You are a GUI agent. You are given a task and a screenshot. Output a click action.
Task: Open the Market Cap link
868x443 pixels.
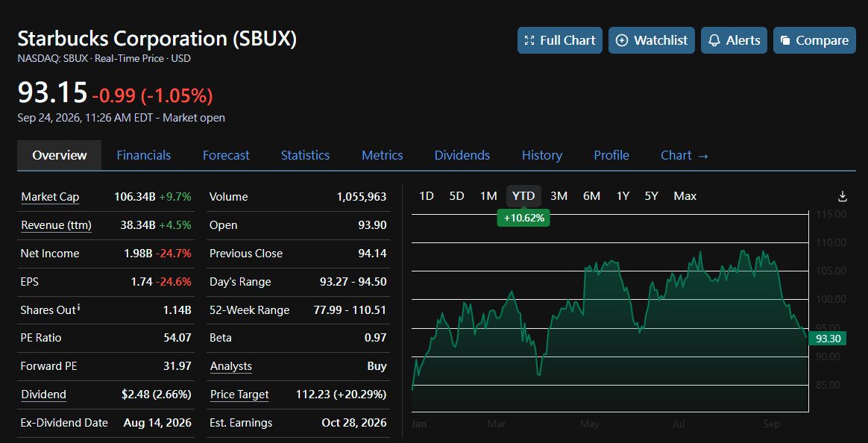[50, 197]
